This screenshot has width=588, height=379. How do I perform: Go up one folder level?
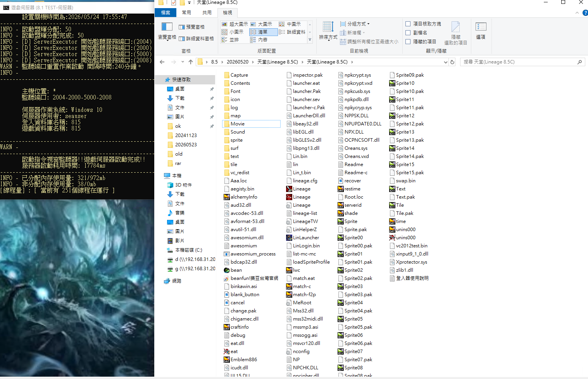190,62
